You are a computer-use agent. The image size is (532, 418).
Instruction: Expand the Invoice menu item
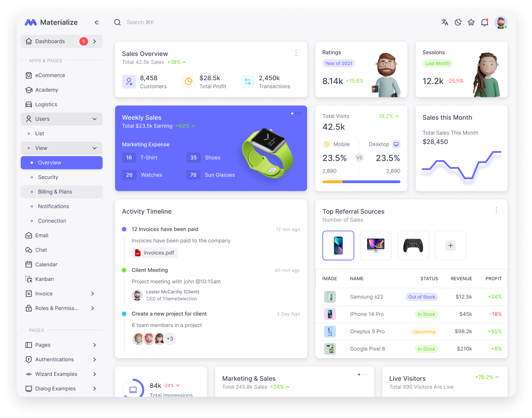tap(92, 294)
